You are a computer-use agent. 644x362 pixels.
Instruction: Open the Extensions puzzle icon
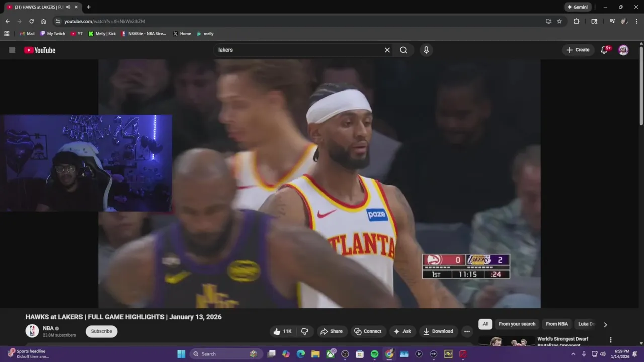tap(576, 21)
